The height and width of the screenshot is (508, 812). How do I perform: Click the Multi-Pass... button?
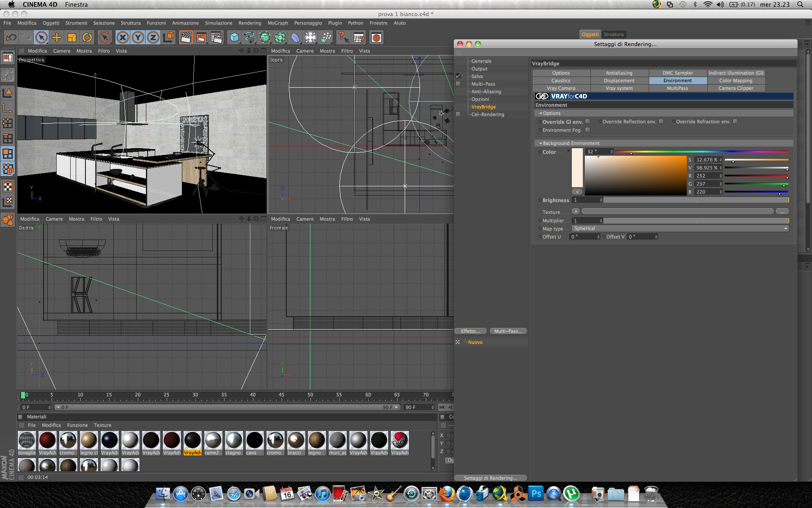click(x=508, y=331)
